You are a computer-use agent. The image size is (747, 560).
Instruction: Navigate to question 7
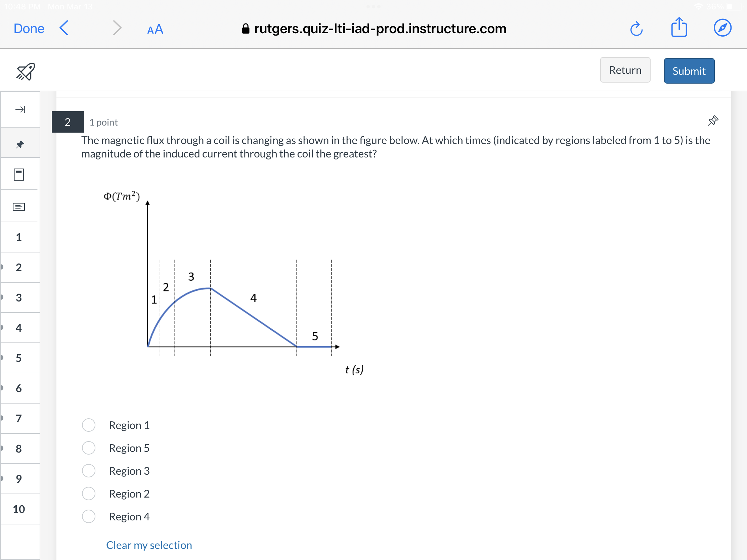[19, 418]
